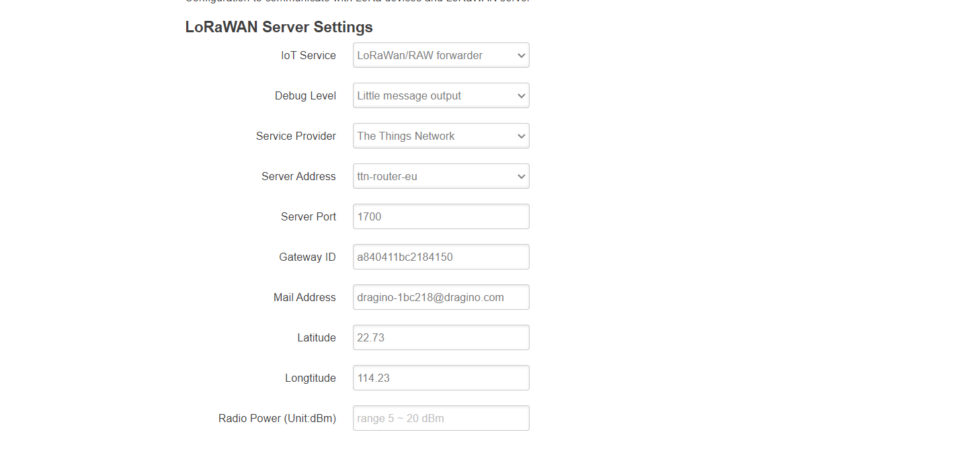
Task: Select the Latitude input field
Action: tap(440, 337)
